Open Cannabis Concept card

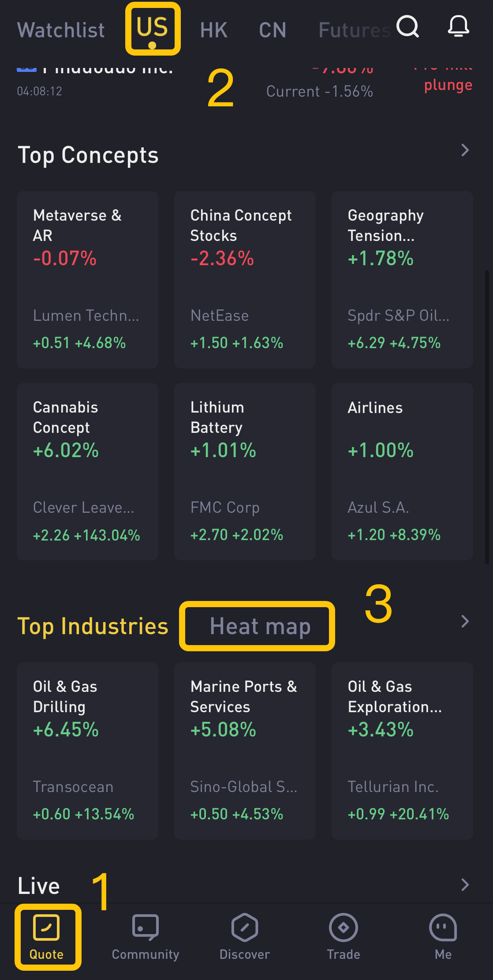(x=87, y=471)
